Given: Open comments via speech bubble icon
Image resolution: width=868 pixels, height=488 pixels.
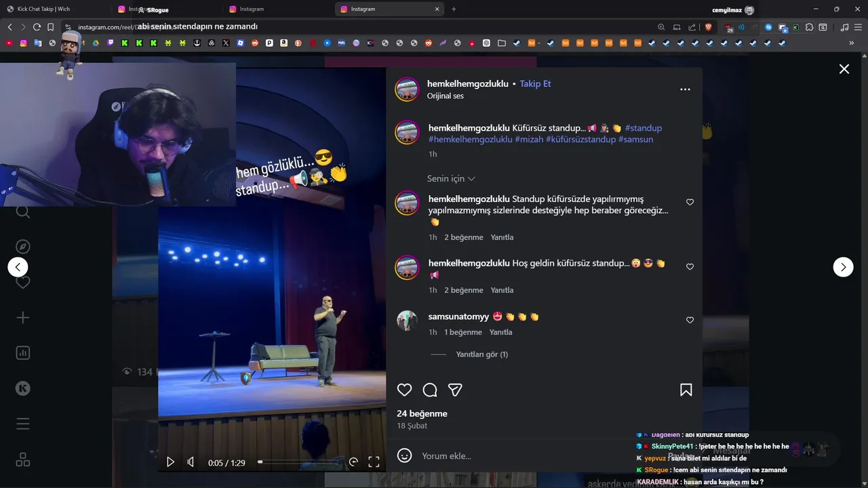Looking at the screenshot, I should click(x=430, y=390).
